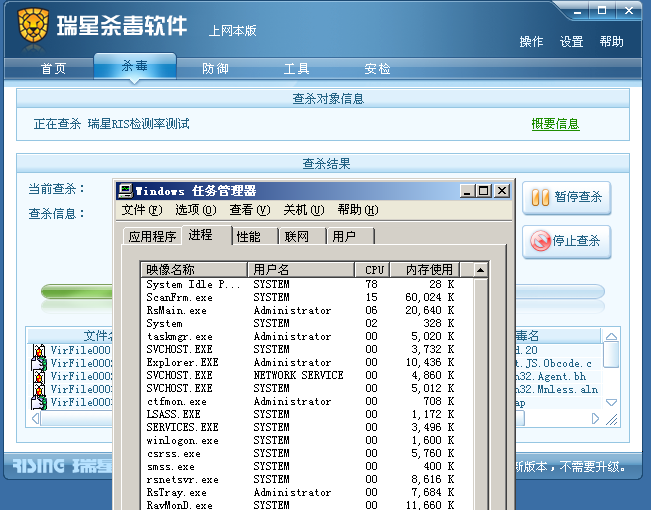Click virus list scroll right arrow
651x510 pixels.
[595, 419]
